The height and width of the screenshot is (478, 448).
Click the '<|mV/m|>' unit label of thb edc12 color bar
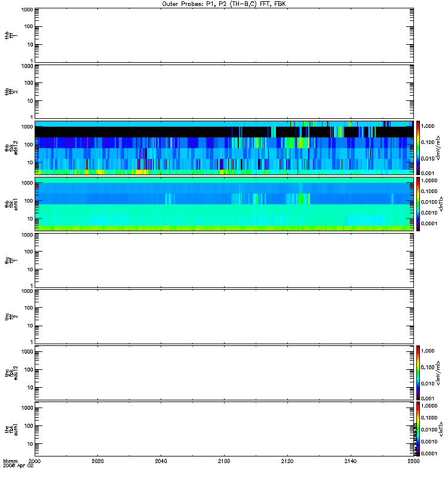click(438, 148)
